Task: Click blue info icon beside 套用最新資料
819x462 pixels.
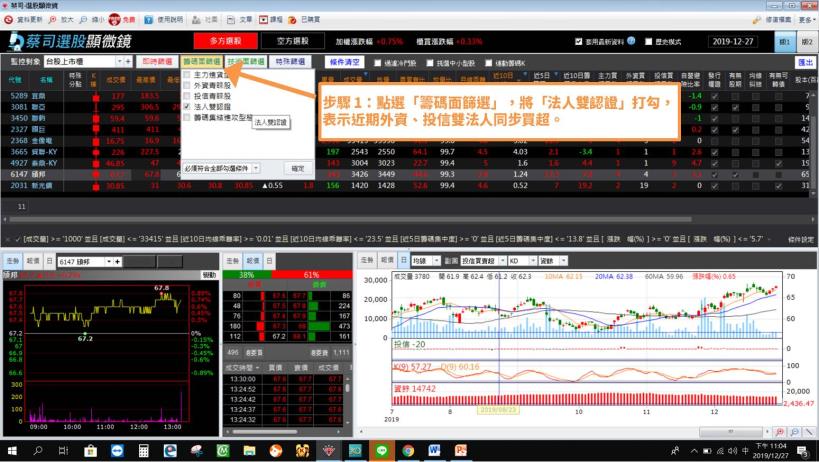Action: coord(631,41)
